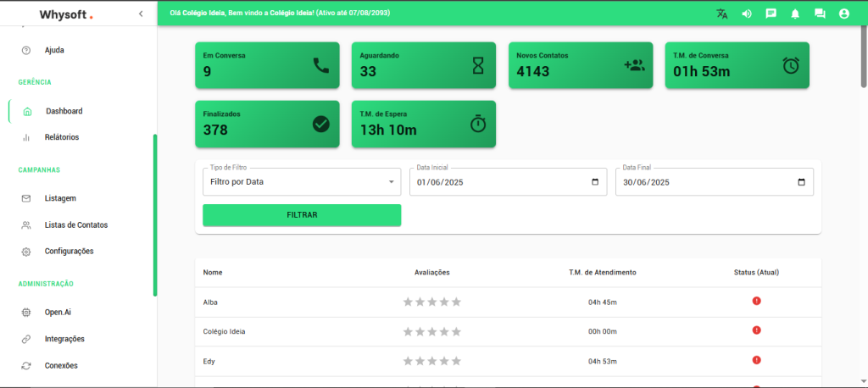Image resolution: width=868 pixels, height=388 pixels.
Task: Go to Relatórios in the sidebar
Action: (x=62, y=137)
